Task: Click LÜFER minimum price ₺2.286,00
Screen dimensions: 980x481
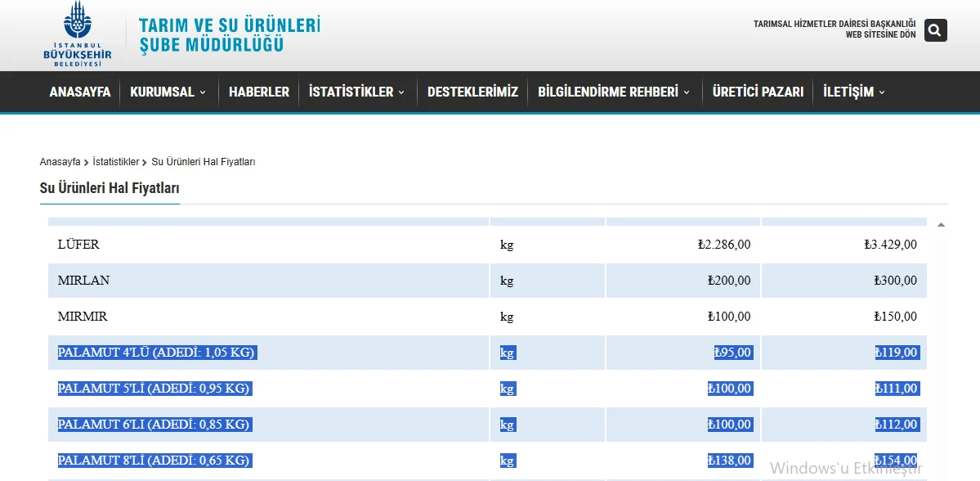Action: pyautogui.click(x=724, y=245)
